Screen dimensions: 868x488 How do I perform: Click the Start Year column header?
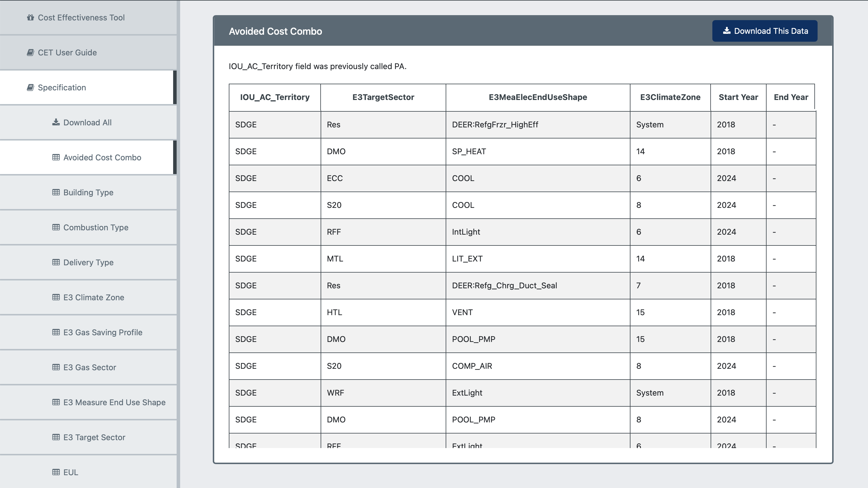(x=738, y=97)
